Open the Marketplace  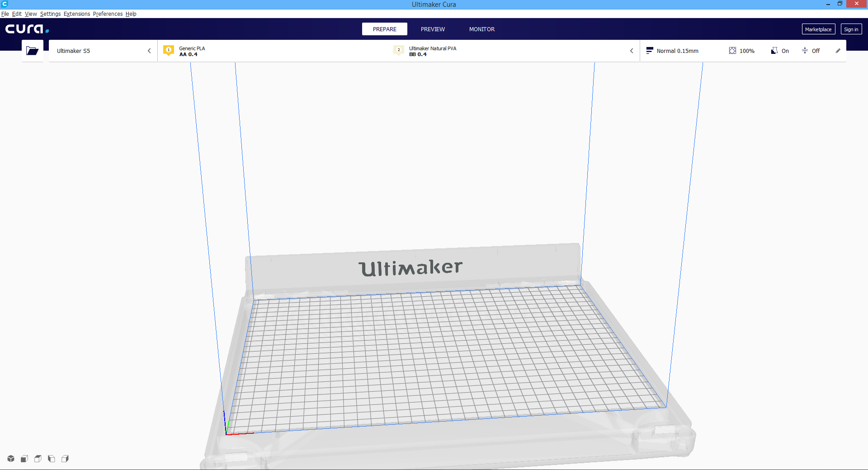coord(818,29)
